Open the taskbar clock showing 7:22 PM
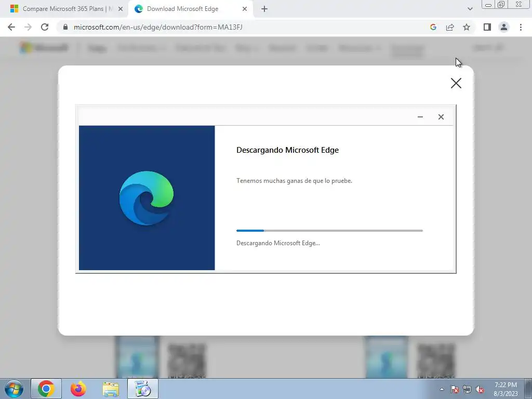 (x=506, y=389)
